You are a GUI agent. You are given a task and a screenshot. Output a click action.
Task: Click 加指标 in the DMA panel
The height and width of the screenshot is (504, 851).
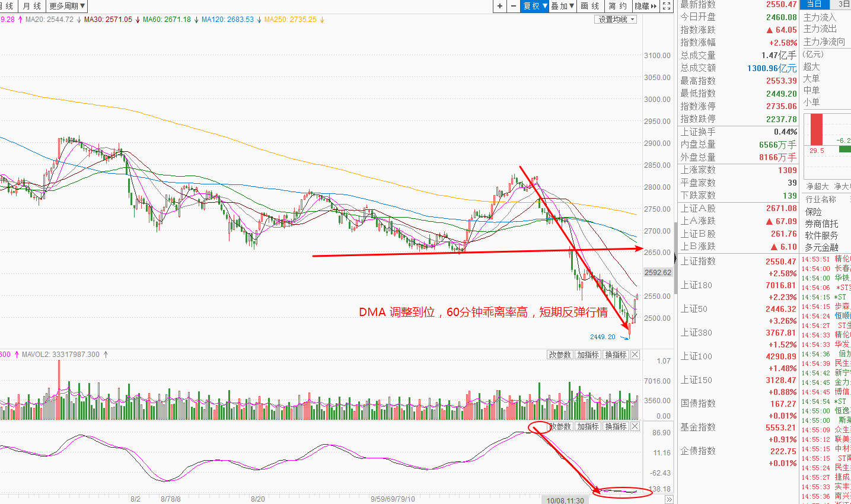[x=588, y=426]
